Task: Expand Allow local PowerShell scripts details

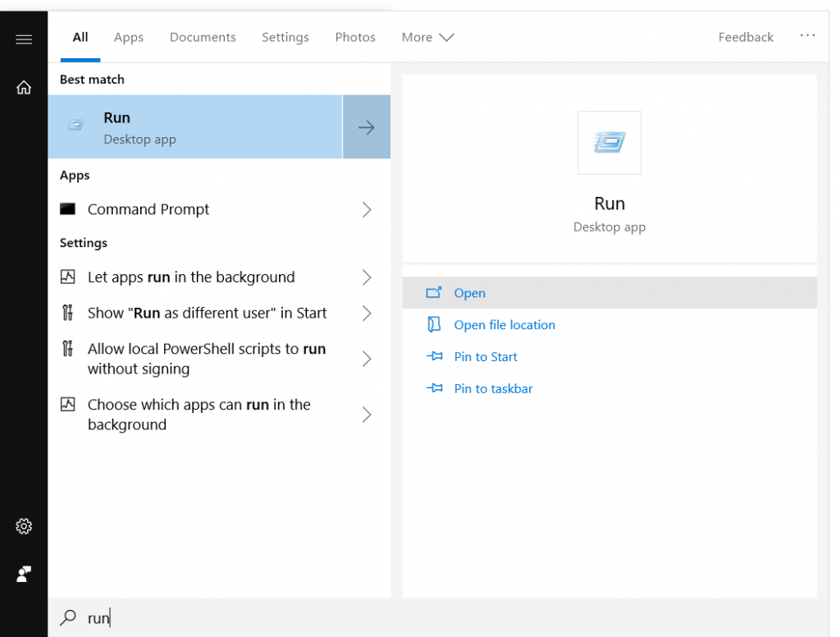Action: pyautogui.click(x=367, y=359)
